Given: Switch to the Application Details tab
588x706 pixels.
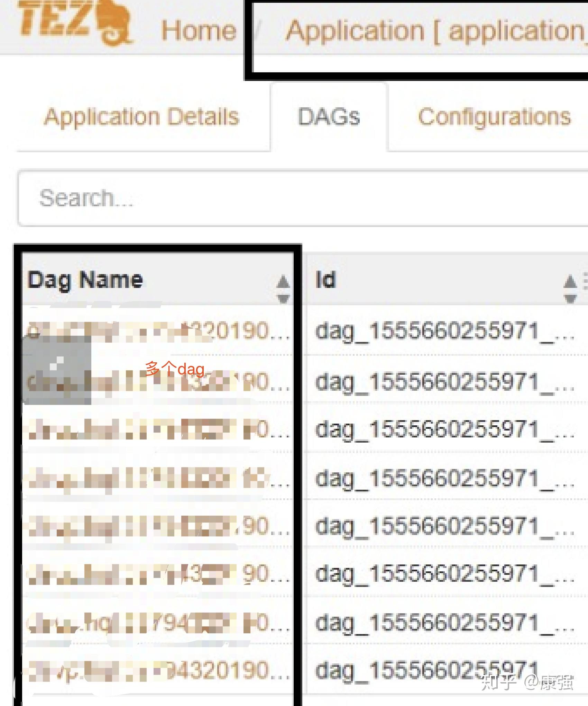Looking at the screenshot, I should (x=142, y=117).
